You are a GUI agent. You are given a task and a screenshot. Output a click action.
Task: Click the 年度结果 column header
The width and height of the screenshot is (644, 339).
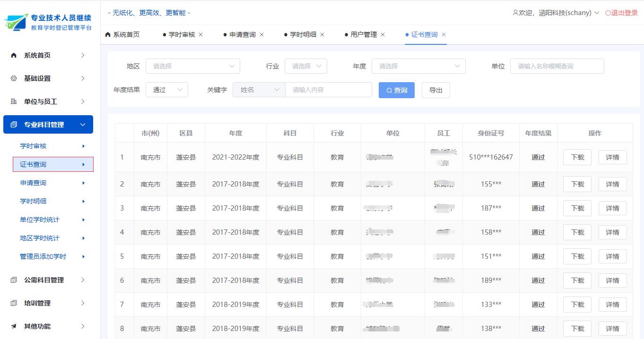[x=538, y=133]
